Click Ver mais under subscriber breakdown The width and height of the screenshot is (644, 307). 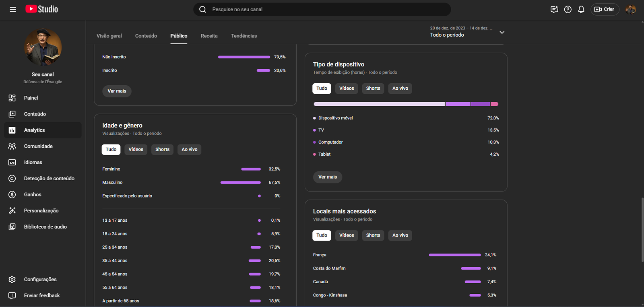(x=117, y=91)
